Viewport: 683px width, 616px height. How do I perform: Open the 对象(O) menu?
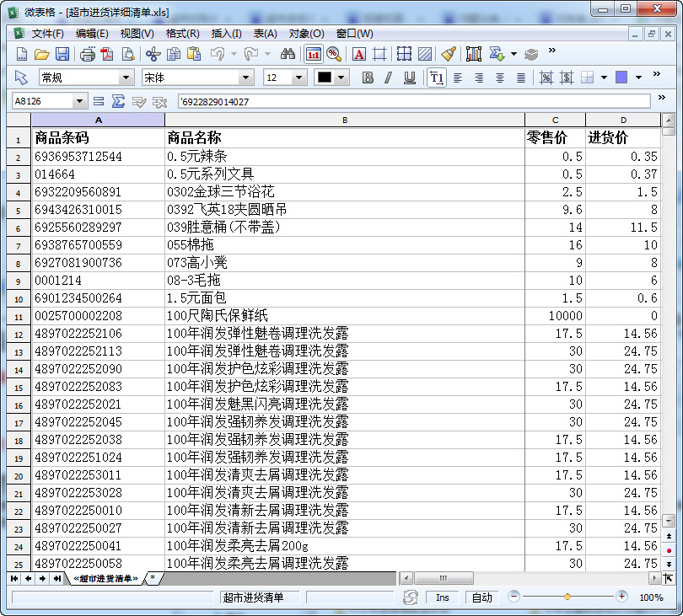pos(307,34)
